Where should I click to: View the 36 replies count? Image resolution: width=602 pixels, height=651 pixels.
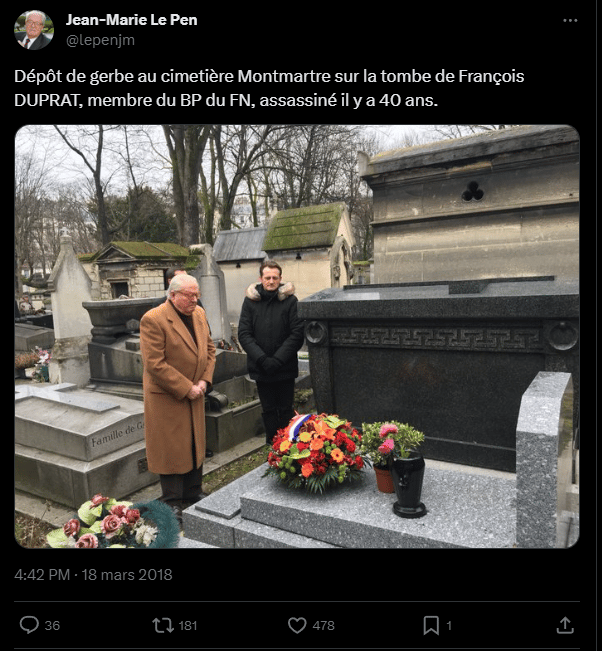[52, 625]
